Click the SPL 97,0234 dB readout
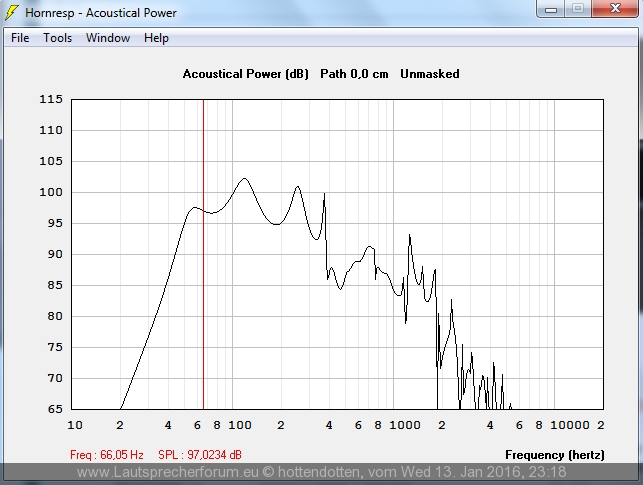643x485 pixels. [200, 455]
